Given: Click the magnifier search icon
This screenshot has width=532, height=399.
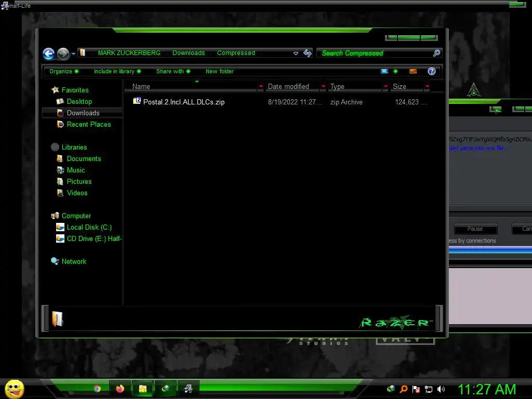Looking at the screenshot, I should coord(436,53).
